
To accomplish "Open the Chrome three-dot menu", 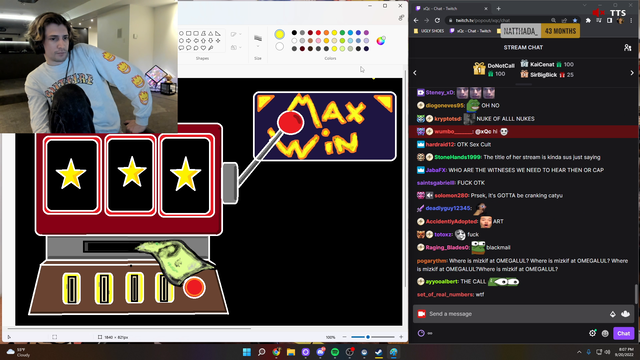I will pos(631,20).
